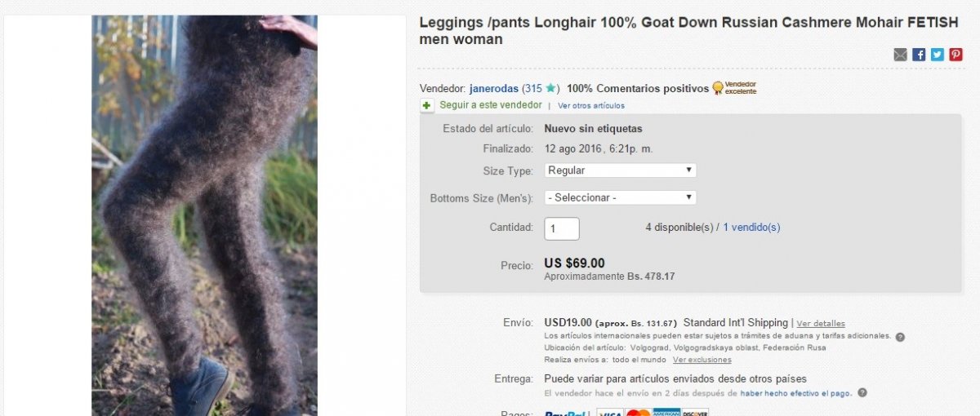The width and height of the screenshot is (980, 416).
Task: Share the listing on Twitter
Action: tap(937, 55)
